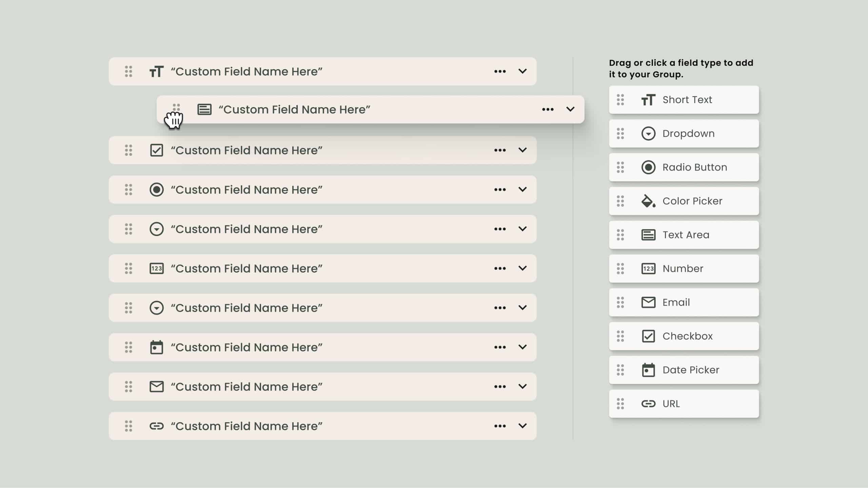Expand the date custom field row chevron
868x488 pixels.
coord(522,347)
